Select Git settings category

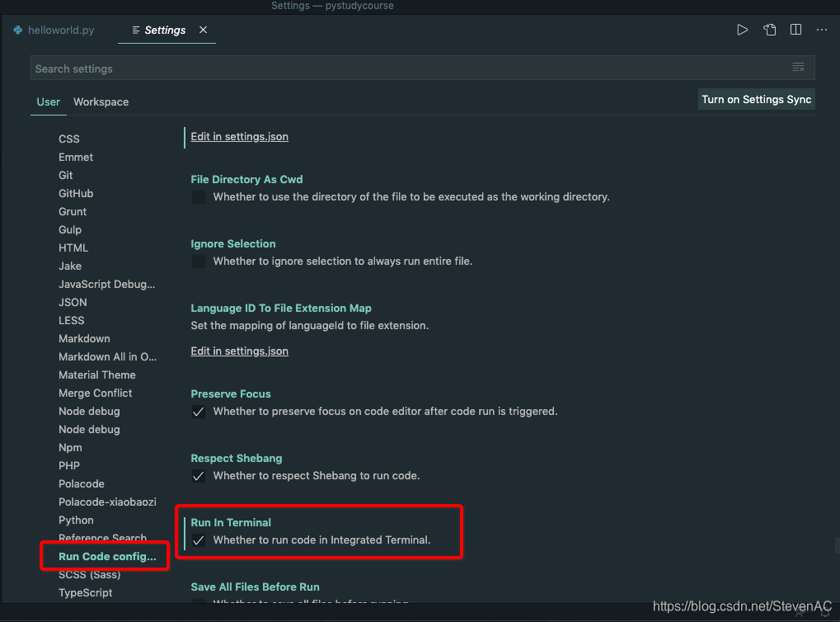coord(65,176)
